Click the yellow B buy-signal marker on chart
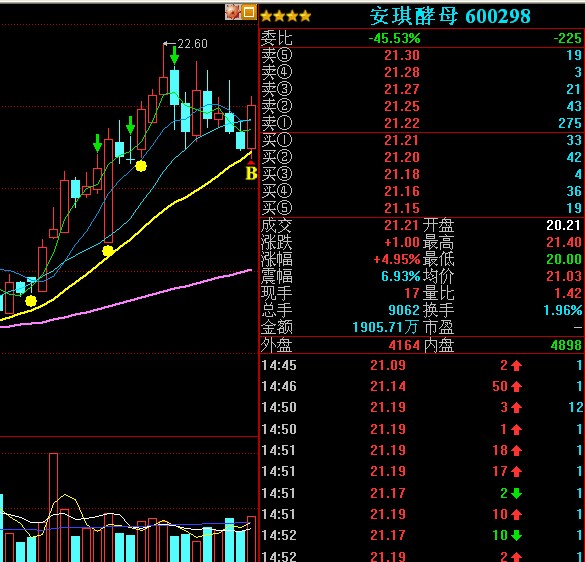 [x=251, y=173]
